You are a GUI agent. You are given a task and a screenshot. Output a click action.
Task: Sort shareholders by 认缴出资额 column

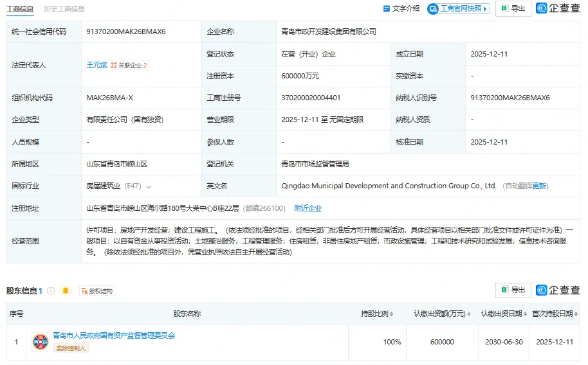pyautogui.click(x=440, y=314)
